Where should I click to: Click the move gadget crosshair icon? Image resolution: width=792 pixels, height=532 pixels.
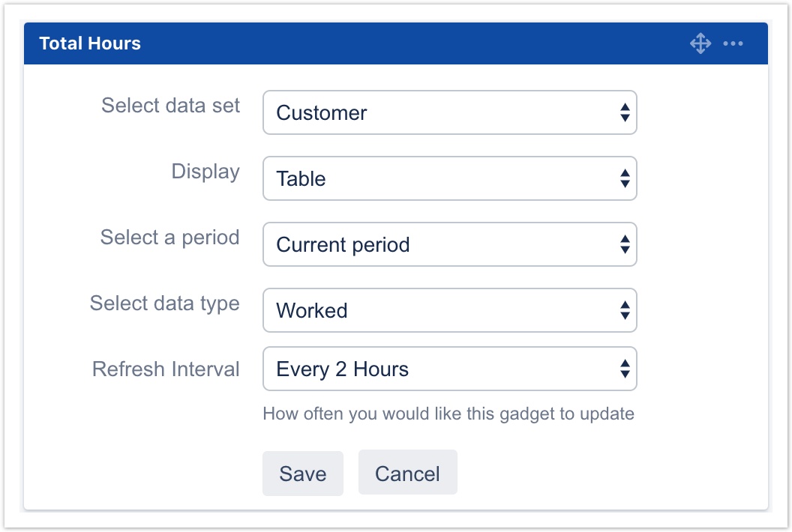[700, 43]
